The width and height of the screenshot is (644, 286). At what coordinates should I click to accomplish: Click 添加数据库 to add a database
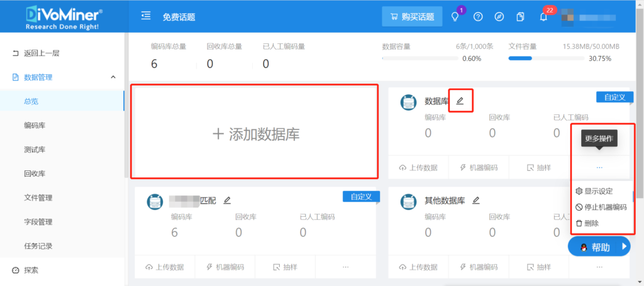[255, 133]
